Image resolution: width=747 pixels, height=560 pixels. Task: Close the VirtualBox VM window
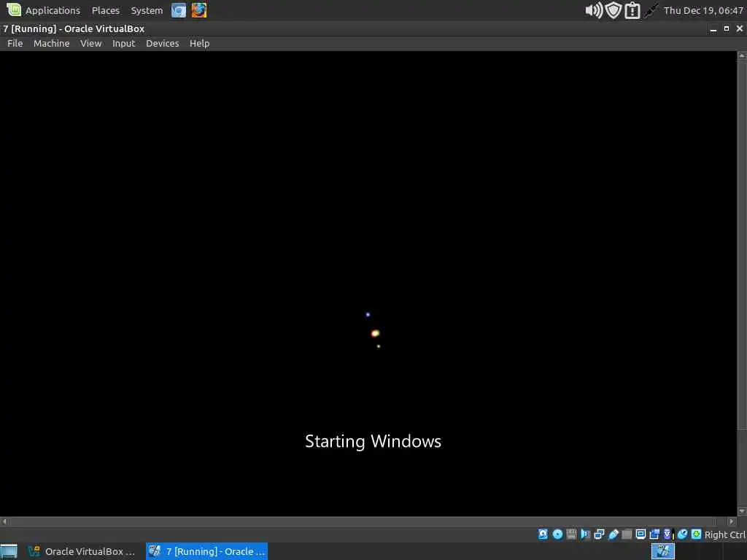[x=740, y=29]
